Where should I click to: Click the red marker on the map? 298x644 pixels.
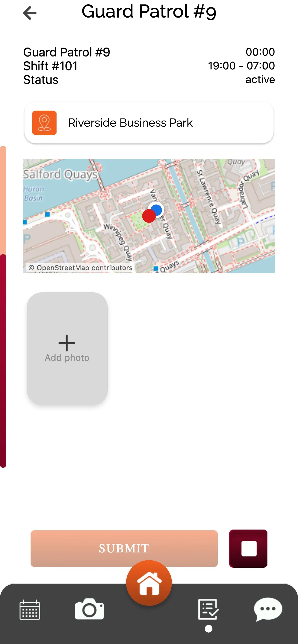149,216
